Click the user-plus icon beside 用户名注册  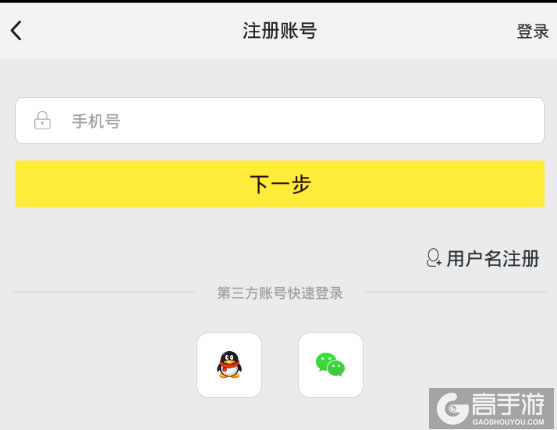tap(434, 258)
